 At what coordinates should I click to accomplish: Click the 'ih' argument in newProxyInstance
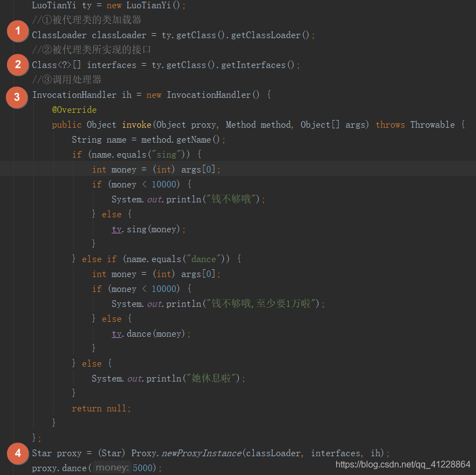(375, 453)
